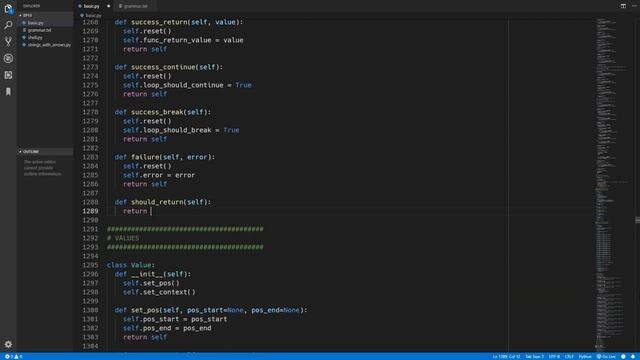Click 'def success_return(self, value):' line

(178, 22)
